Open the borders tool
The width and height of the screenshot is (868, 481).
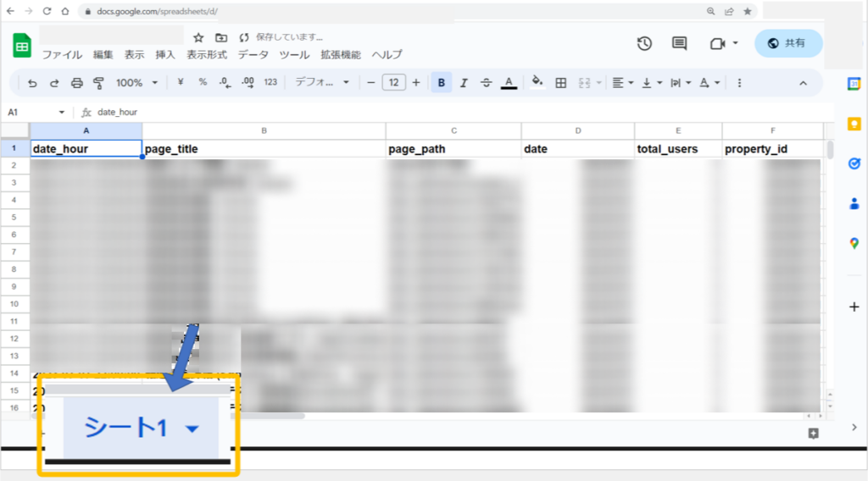(x=560, y=83)
